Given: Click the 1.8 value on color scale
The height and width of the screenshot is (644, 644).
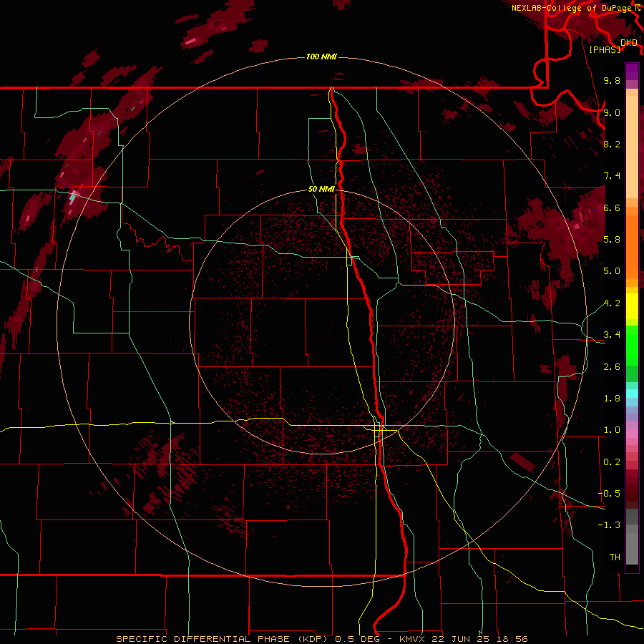Looking at the screenshot, I should point(612,399).
